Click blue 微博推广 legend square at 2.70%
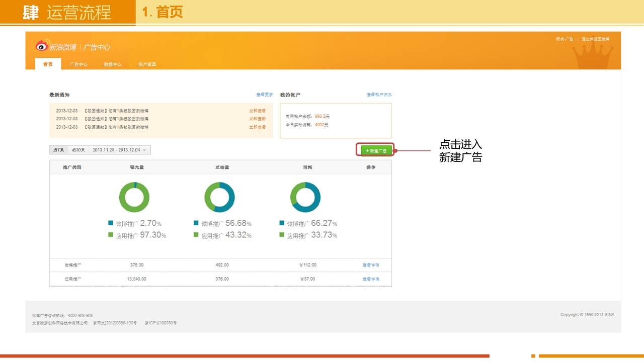The width and height of the screenshot is (644, 362). click(x=111, y=223)
